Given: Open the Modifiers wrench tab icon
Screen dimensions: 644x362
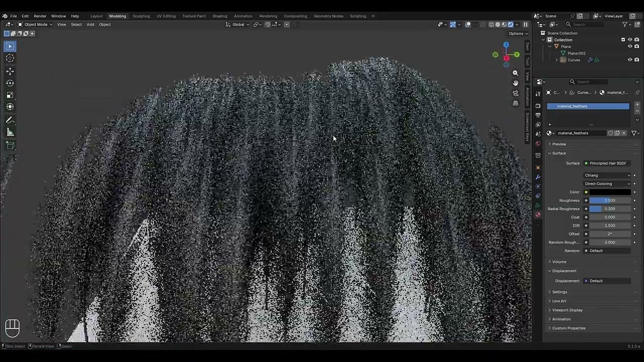Looking at the screenshot, I should (538, 177).
